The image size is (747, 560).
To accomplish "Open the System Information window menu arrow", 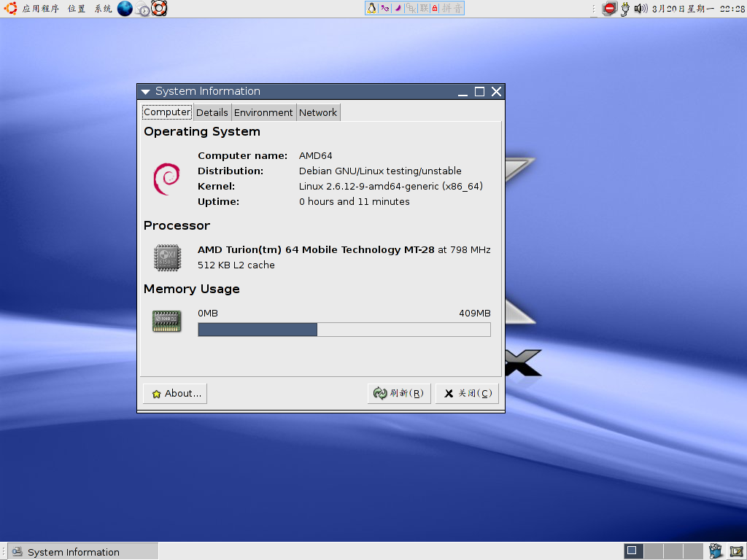I will (146, 91).
